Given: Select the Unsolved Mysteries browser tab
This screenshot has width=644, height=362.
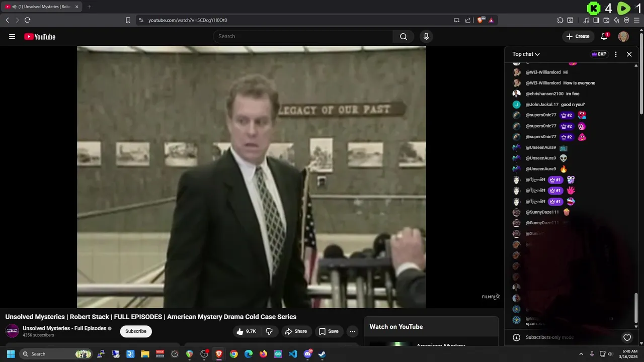Looking at the screenshot, I should [x=42, y=7].
